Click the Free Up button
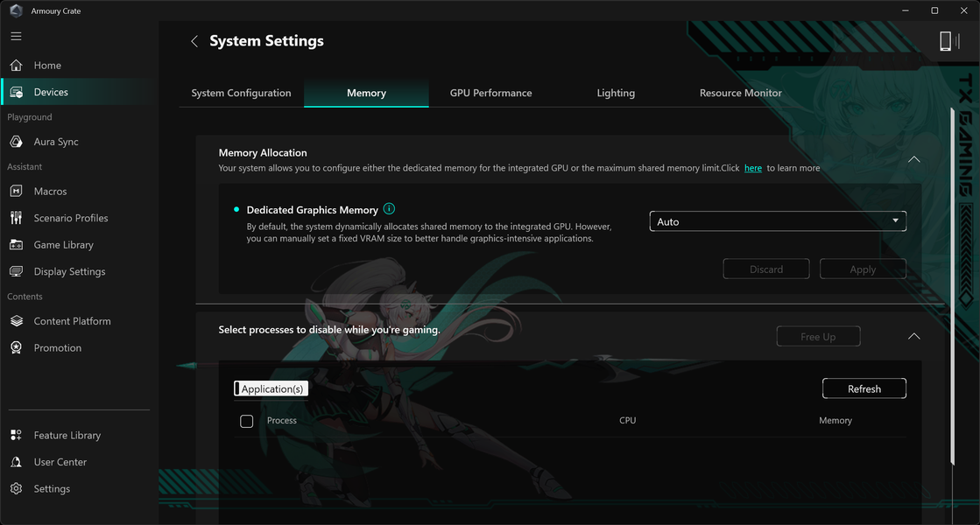Screen dimensions: 980x525 pyautogui.click(x=818, y=337)
